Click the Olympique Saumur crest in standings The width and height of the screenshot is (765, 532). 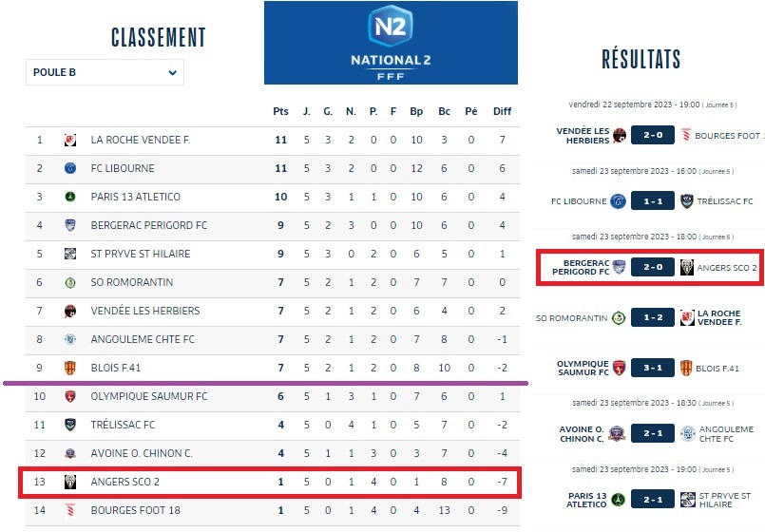70,396
